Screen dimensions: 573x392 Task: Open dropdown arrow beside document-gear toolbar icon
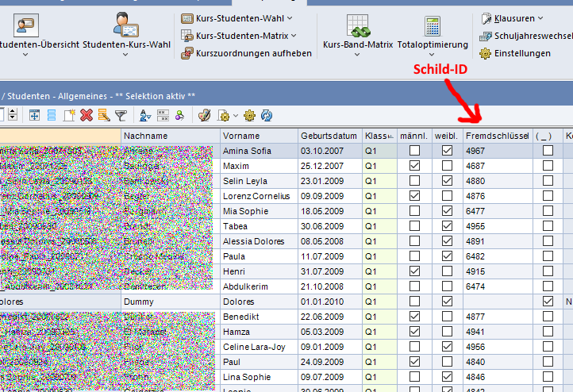point(236,116)
